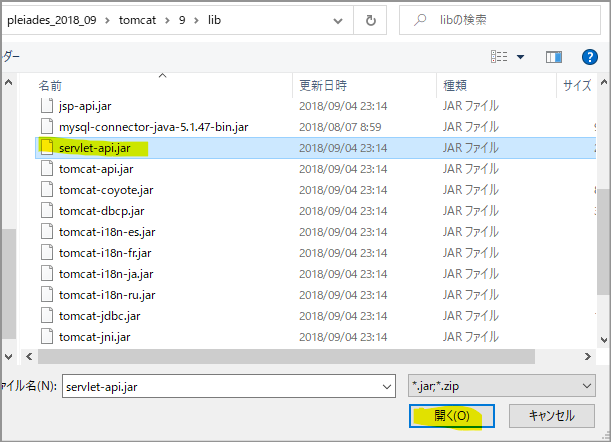This screenshot has width=611, height=442.
Task: Click tomcat-jni.jar file name
Action: coord(95,337)
